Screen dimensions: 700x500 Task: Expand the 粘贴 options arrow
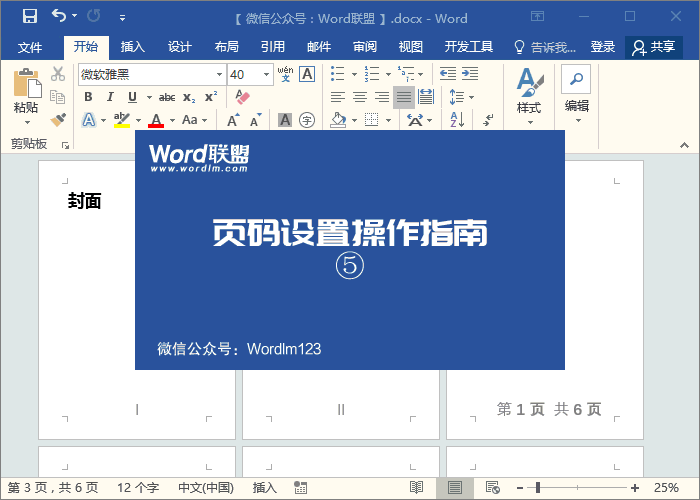pos(27,122)
